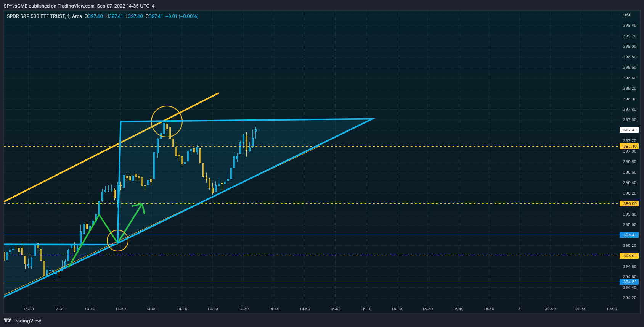Click the 396.40 price scale value

point(630,183)
